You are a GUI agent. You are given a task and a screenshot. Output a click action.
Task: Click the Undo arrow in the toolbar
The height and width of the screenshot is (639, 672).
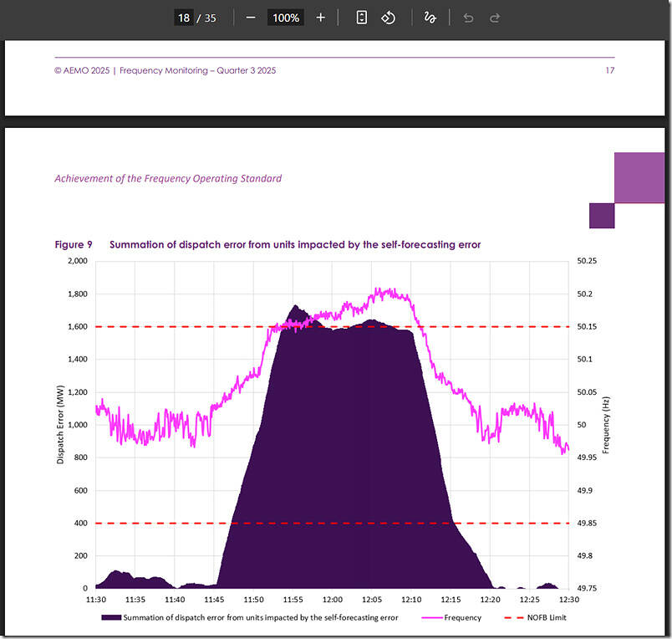[x=467, y=17]
